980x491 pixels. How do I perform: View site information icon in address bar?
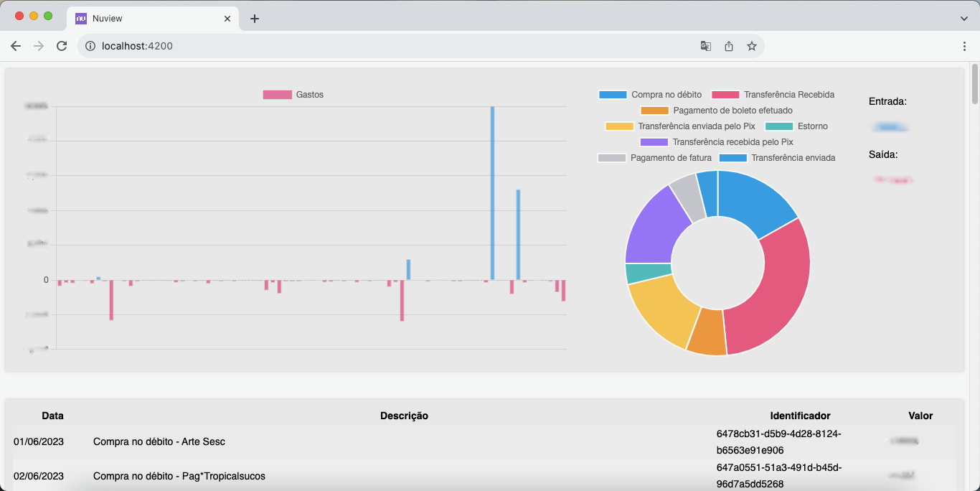point(90,46)
